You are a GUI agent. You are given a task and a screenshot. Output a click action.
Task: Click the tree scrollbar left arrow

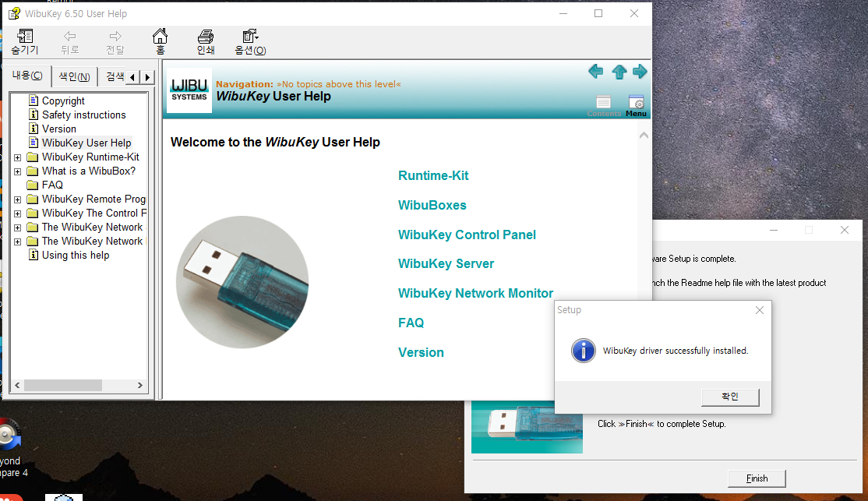pyautogui.click(x=17, y=385)
